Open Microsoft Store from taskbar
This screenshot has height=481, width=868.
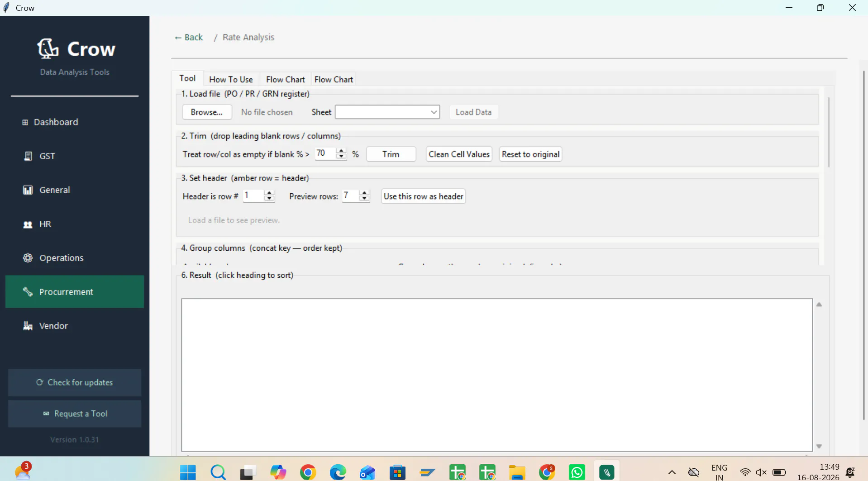(397, 472)
